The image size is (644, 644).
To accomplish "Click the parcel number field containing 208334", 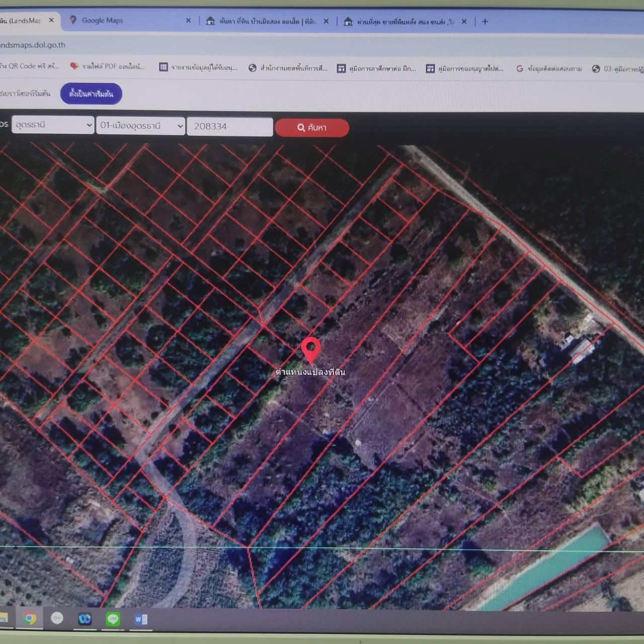I will pyautogui.click(x=229, y=127).
